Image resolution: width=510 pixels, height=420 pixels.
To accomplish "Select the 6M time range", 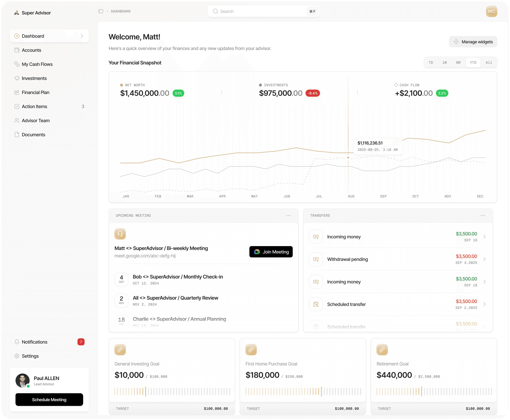I will click(458, 62).
